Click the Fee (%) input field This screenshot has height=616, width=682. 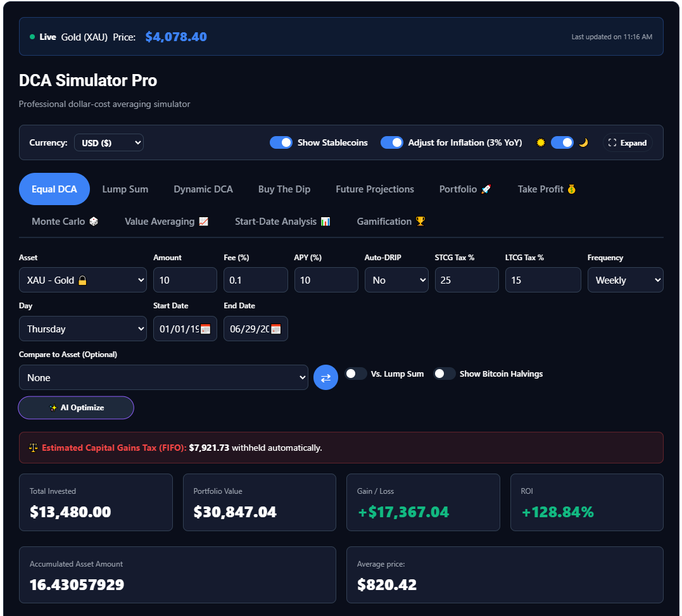click(255, 280)
